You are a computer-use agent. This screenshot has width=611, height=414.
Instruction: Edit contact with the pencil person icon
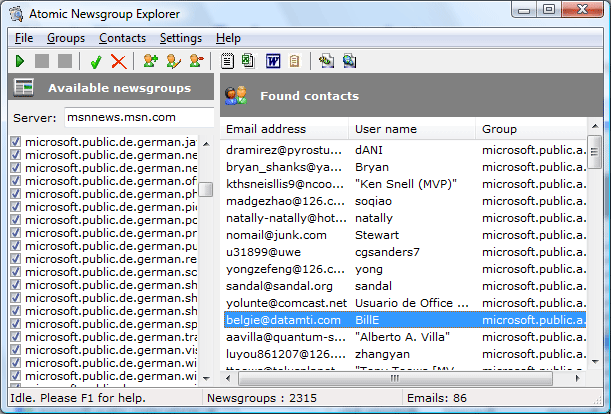point(173,61)
